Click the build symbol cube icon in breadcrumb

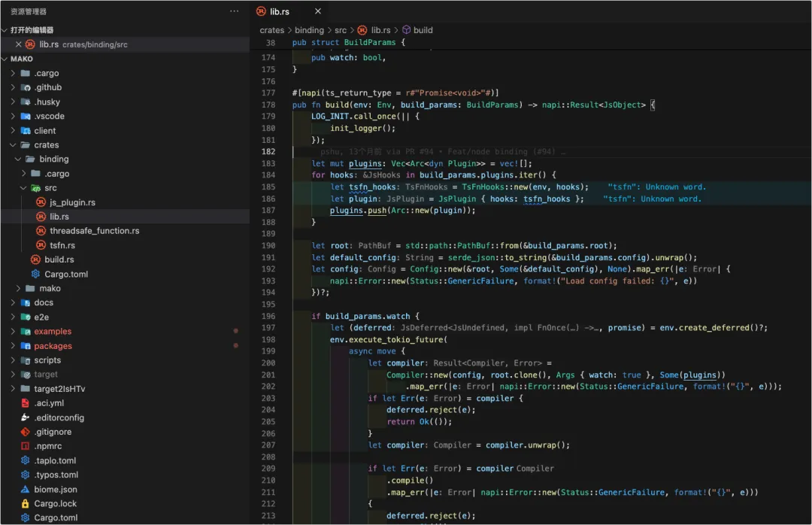pos(407,30)
